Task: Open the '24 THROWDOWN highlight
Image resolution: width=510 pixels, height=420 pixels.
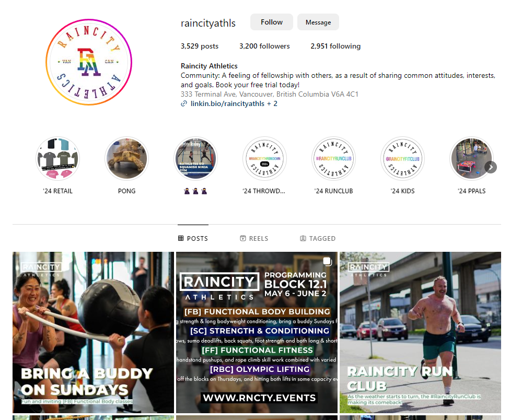Action: [x=264, y=158]
